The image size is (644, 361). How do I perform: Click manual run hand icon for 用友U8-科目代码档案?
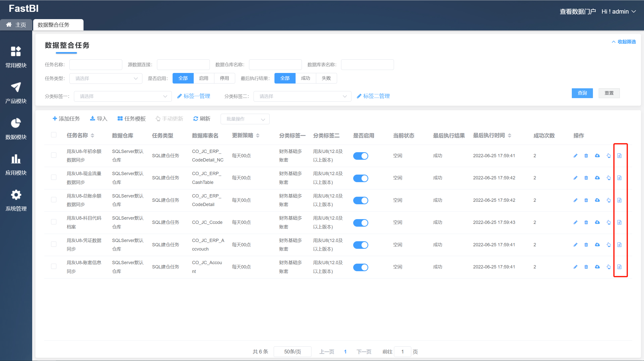point(609,222)
